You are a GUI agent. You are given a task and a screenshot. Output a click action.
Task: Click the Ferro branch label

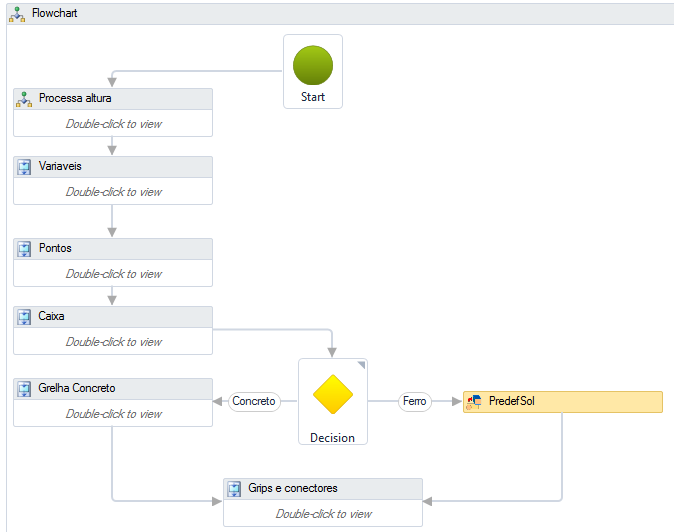pos(414,402)
